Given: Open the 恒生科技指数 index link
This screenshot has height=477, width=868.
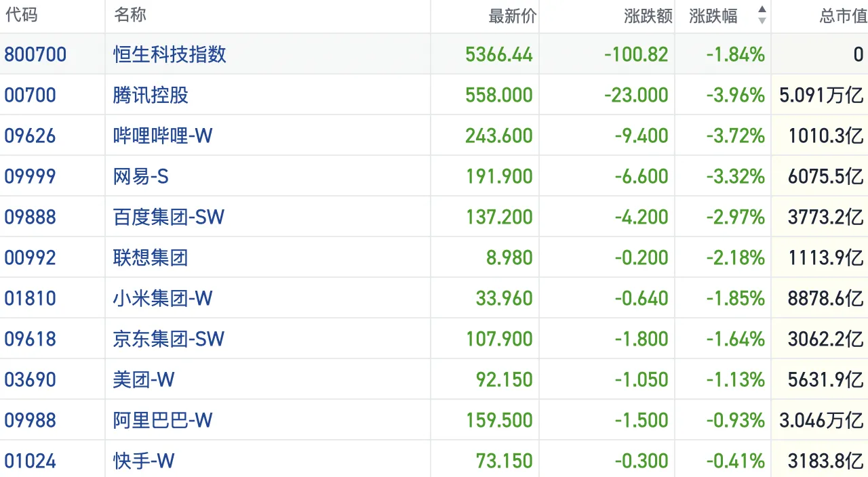Looking at the screenshot, I should [170, 54].
